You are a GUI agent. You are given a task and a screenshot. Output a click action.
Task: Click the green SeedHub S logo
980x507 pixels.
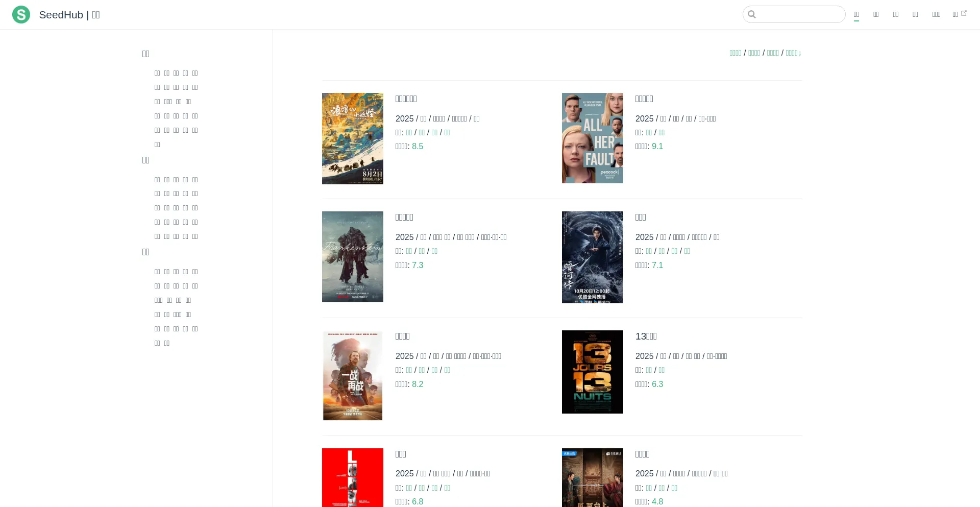point(21,15)
